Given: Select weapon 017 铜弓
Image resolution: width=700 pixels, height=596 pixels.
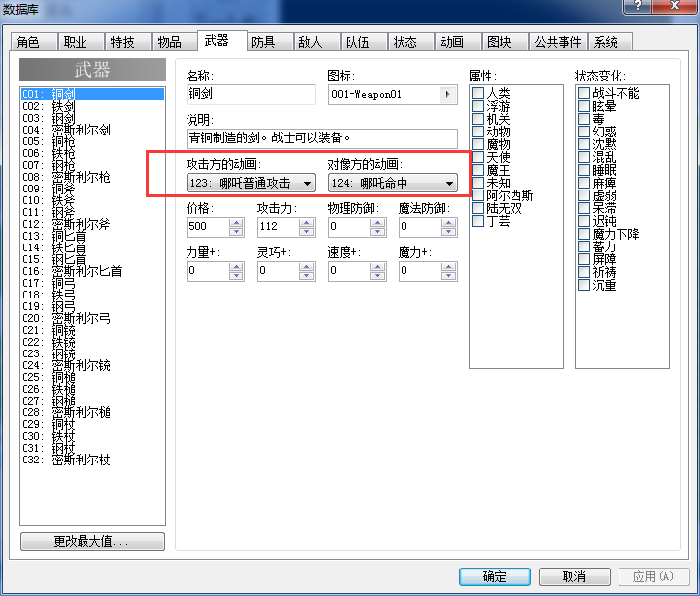Looking at the screenshot, I should click(92, 283).
